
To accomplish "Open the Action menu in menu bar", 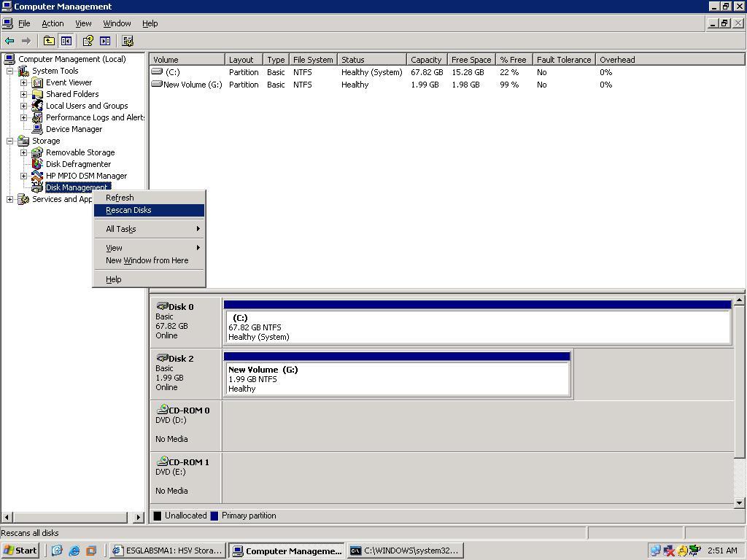I will (x=53, y=23).
